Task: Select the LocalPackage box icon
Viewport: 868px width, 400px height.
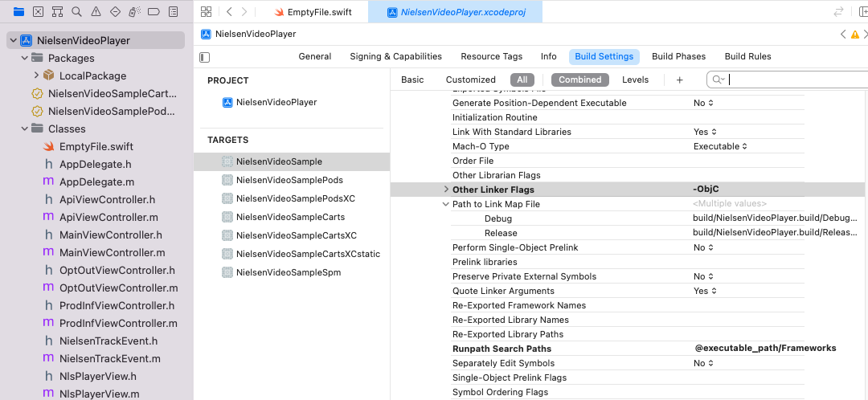Action: point(49,76)
